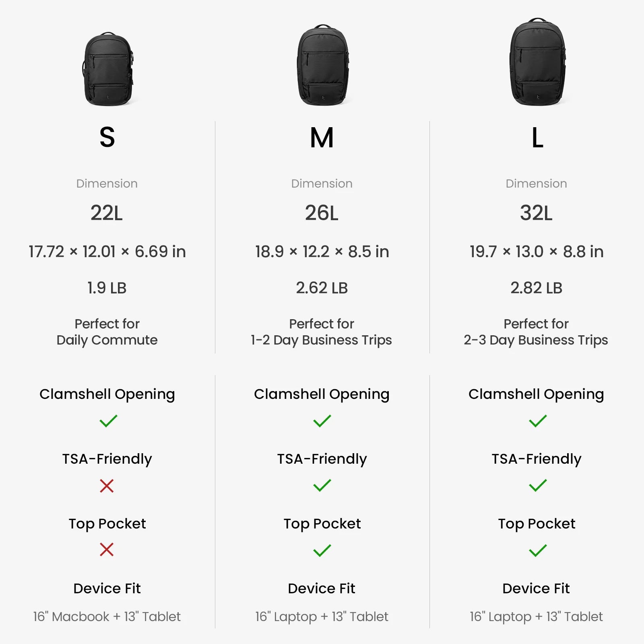Select the large M size heading

[322, 138]
